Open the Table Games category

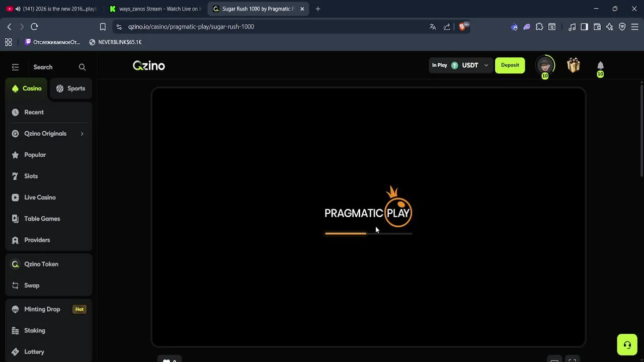coord(49,219)
